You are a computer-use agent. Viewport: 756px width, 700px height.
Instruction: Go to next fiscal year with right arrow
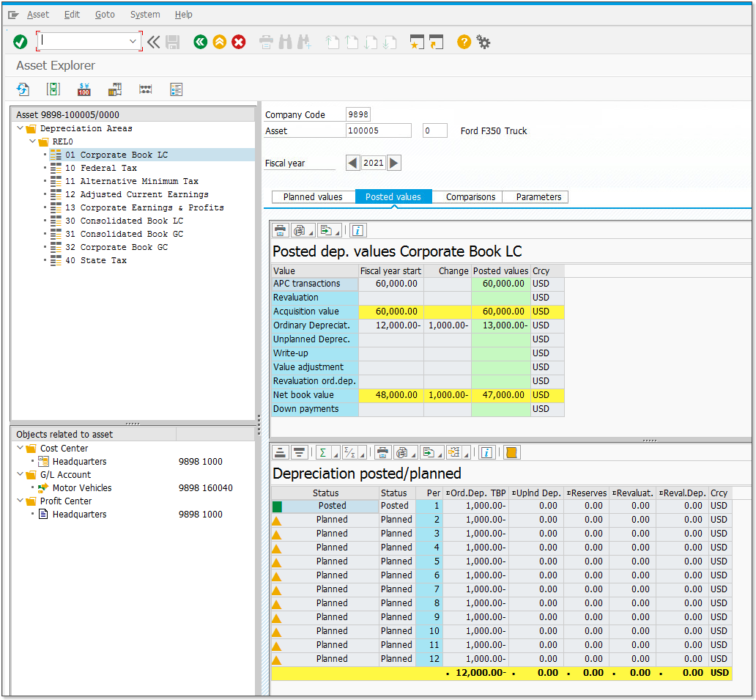point(394,163)
